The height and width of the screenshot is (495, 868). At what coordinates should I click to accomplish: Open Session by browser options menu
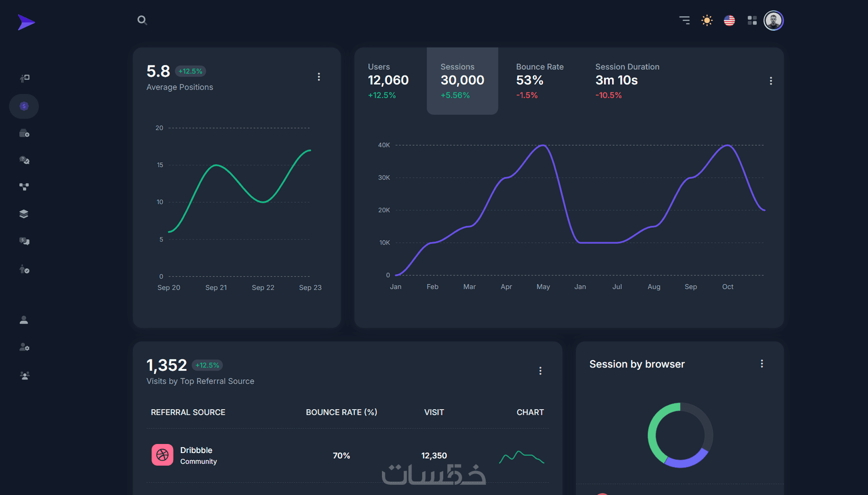[x=762, y=364]
